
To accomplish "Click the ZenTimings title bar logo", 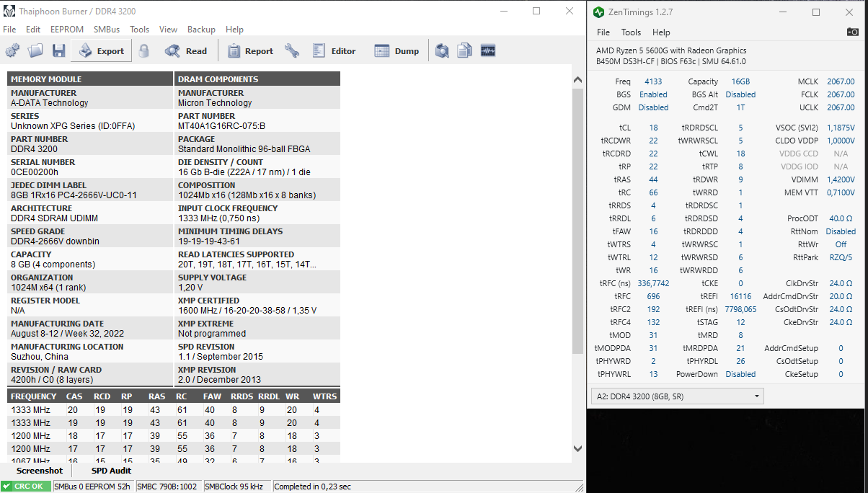I will coord(598,12).
